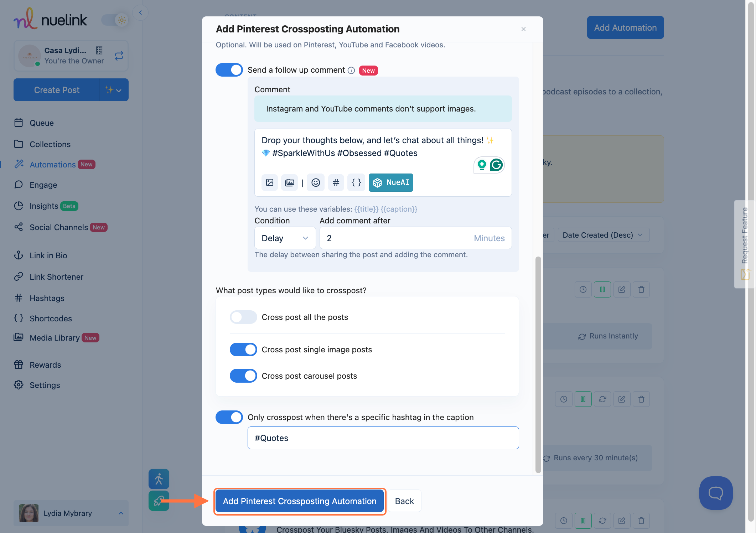Disable Send a follow up comment toggle

point(229,70)
